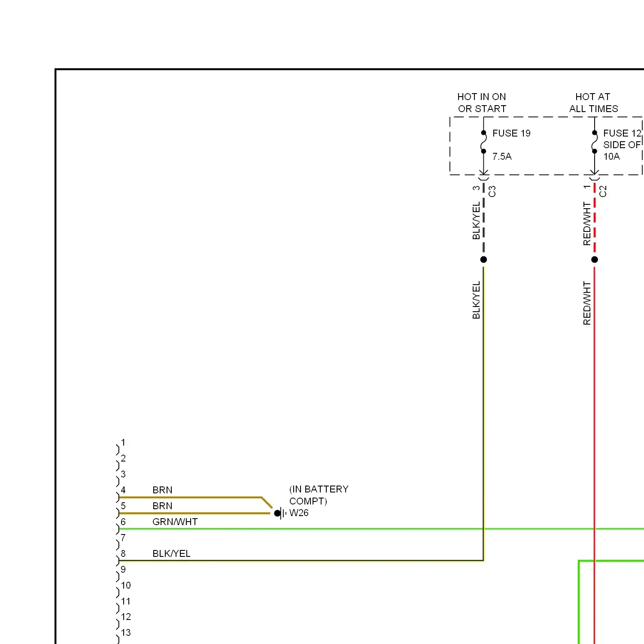Image resolution: width=644 pixels, height=644 pixels.
Task: Click the "C3" connector label
Action: coord(492,191)
